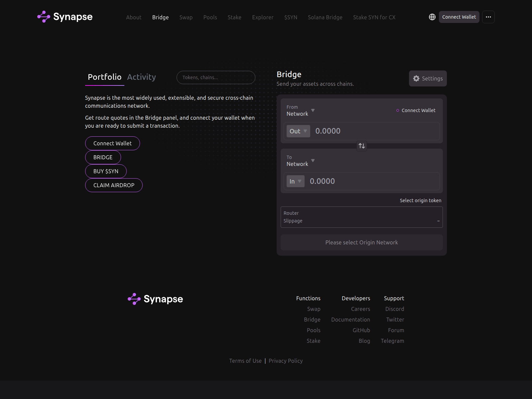Go to About in the navigation

134,17
